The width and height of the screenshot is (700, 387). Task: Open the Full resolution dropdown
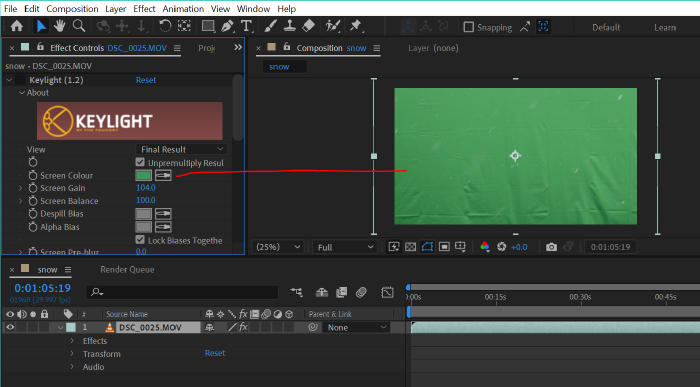(345, 247)
